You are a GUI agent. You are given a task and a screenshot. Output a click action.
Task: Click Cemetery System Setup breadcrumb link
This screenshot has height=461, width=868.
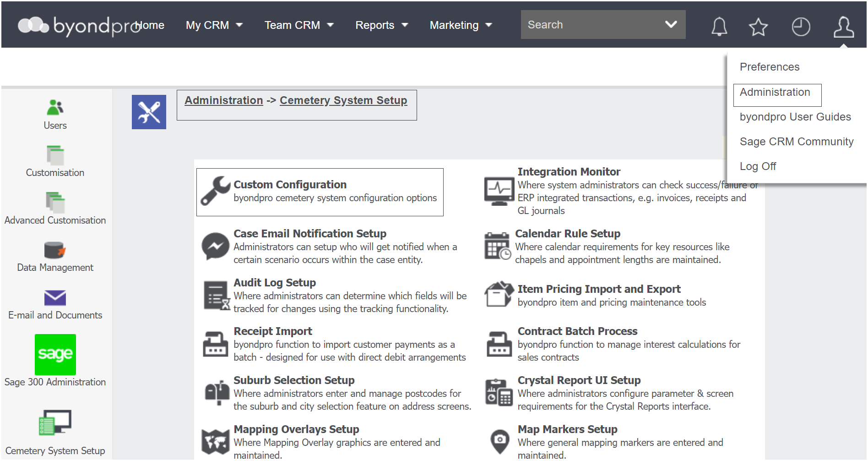tap(343, 100)
